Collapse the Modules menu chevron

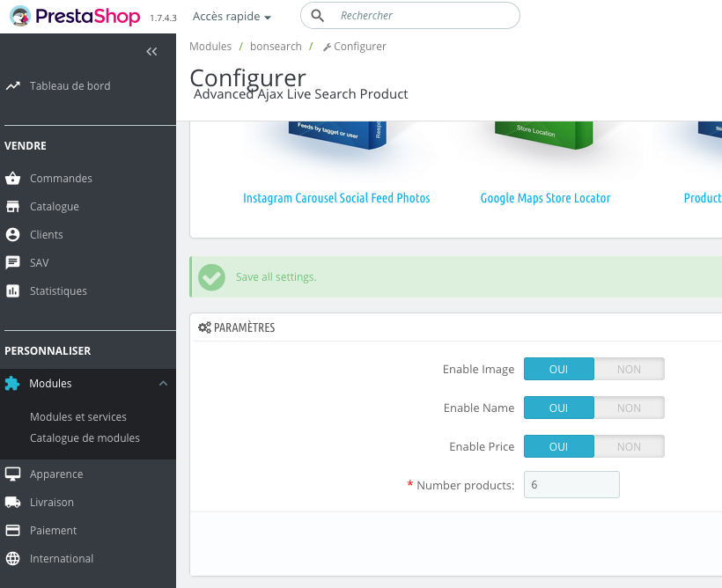pos(163,383)
